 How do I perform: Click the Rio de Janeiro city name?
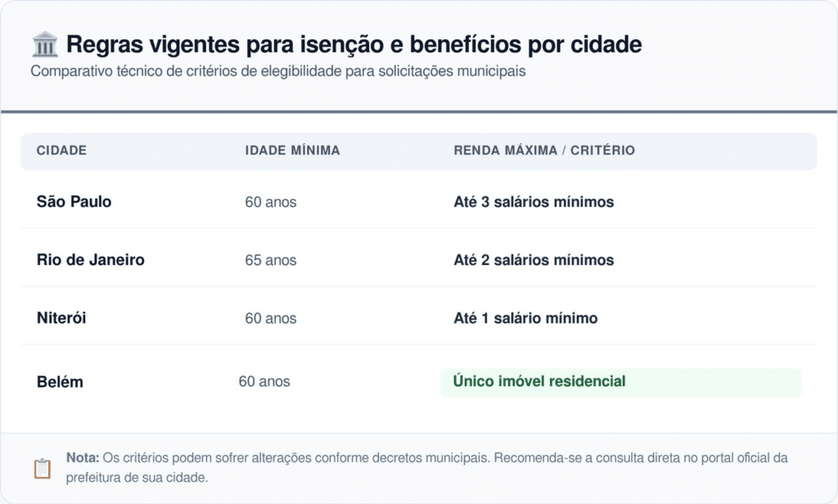click(91, 259)
